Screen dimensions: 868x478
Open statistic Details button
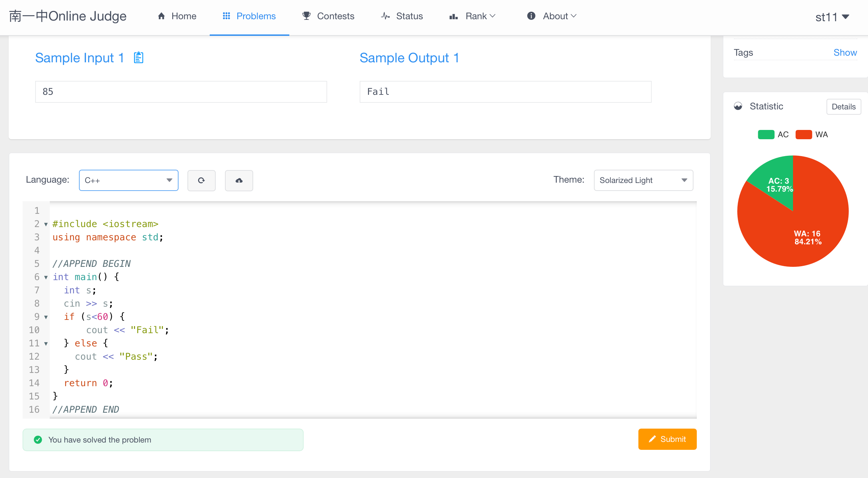point(843,107)
